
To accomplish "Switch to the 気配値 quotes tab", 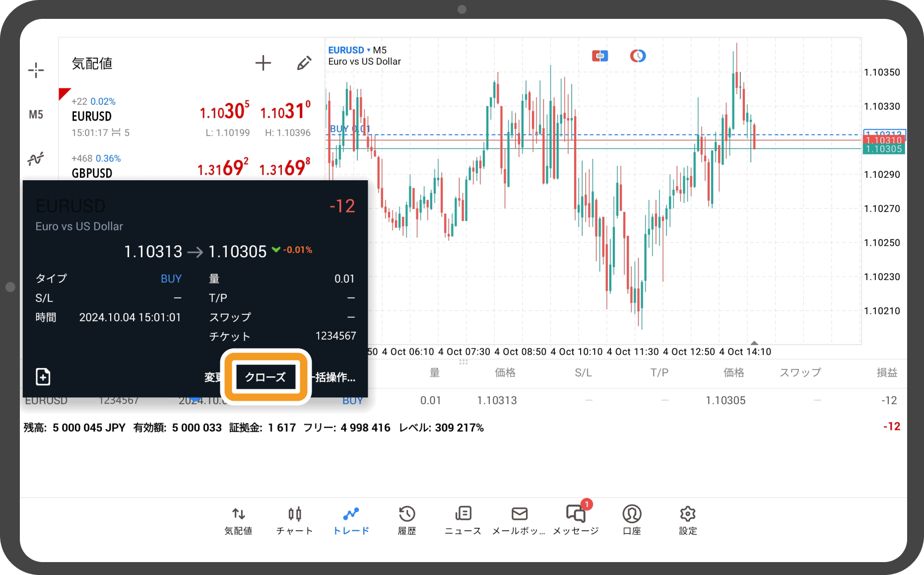I will [239, 520].
